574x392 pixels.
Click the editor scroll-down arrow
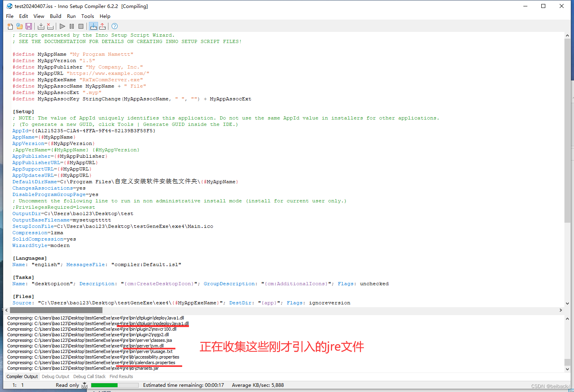tap(567, 304)
